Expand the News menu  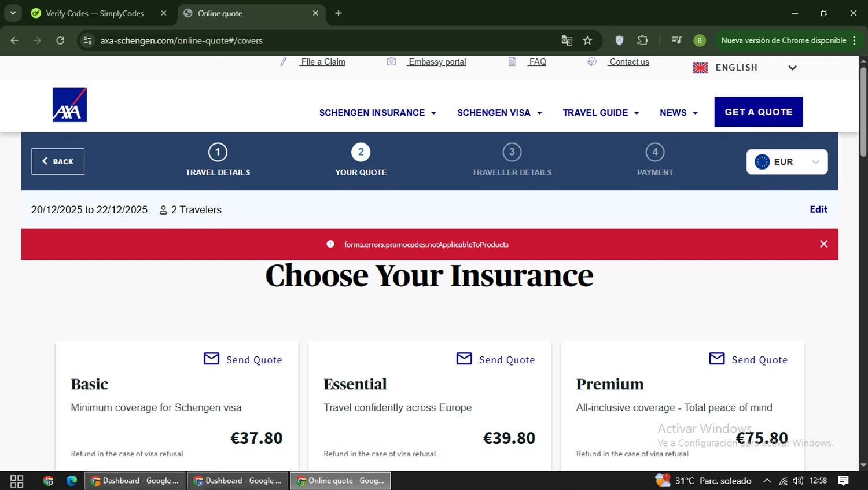point(679,113)
